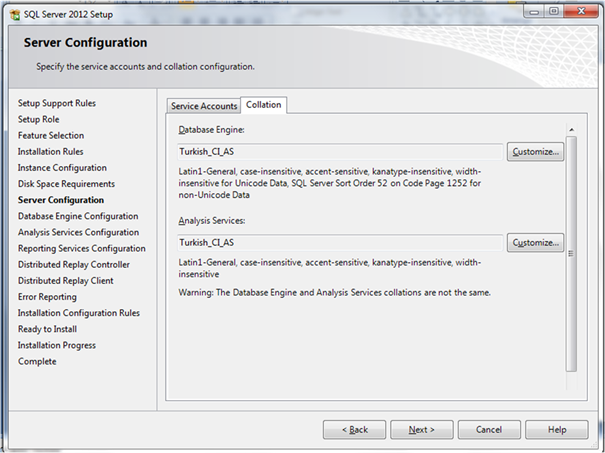Click the scrollbar up arrow in Collation panel
Image resolution: width=605 pixels, height=453 pixels.
pyautogui.click(x=571, y=130)
